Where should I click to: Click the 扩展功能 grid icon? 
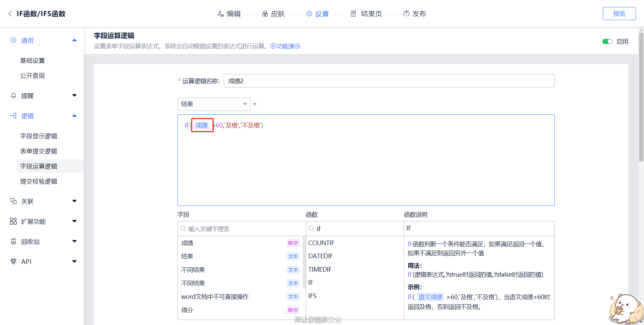(x=13, y=221)
